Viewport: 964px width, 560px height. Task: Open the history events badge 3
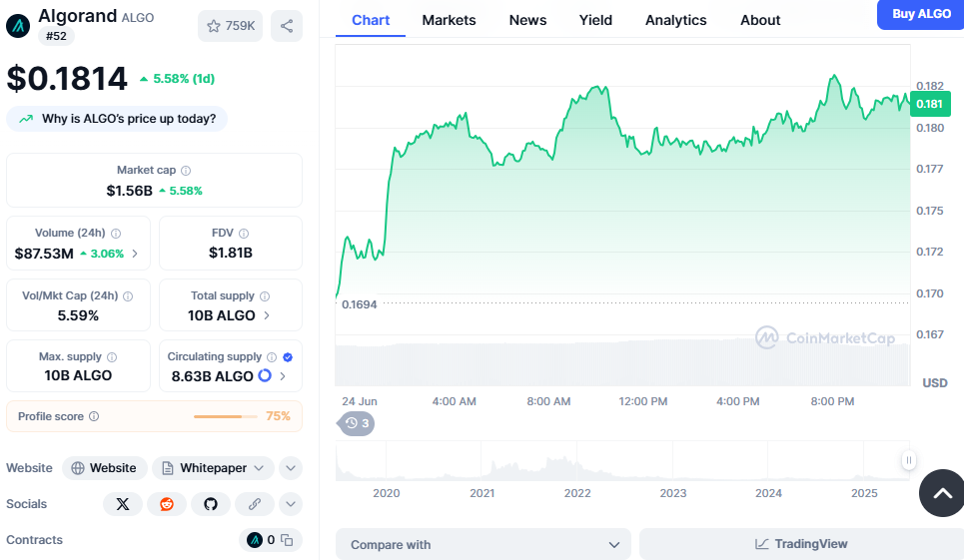(357, 423)
